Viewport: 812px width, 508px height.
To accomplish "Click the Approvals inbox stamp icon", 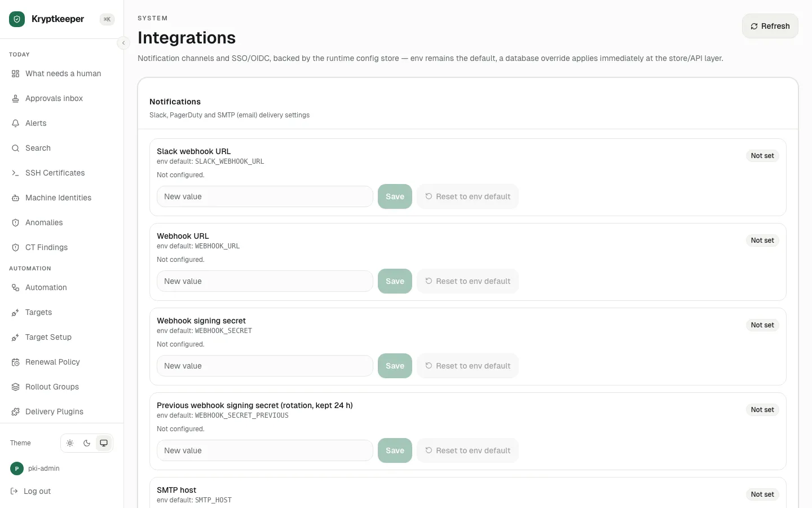I will pyautogui.click(x=16, y=99).
